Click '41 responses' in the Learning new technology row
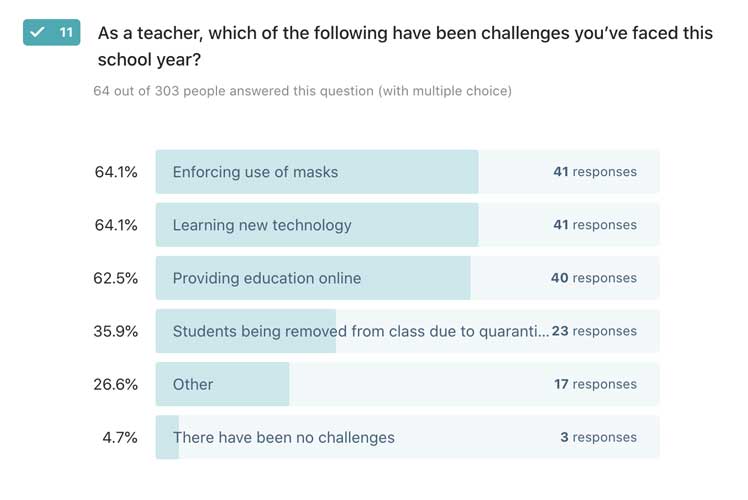 [595, 225]
